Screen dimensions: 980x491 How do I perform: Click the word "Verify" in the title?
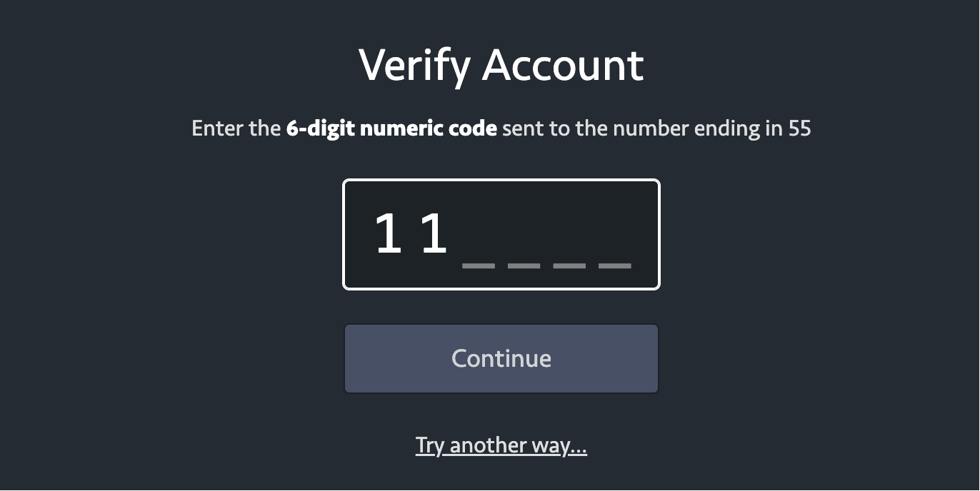click(x=414, y=66)
